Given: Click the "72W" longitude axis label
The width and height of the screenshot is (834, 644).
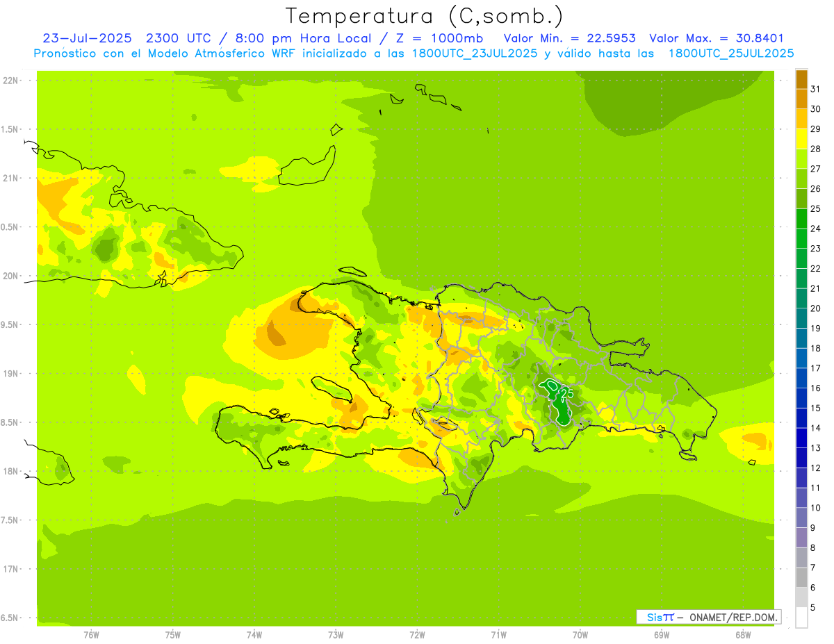Looking at the screenshot, I should [x=418, y=635].
